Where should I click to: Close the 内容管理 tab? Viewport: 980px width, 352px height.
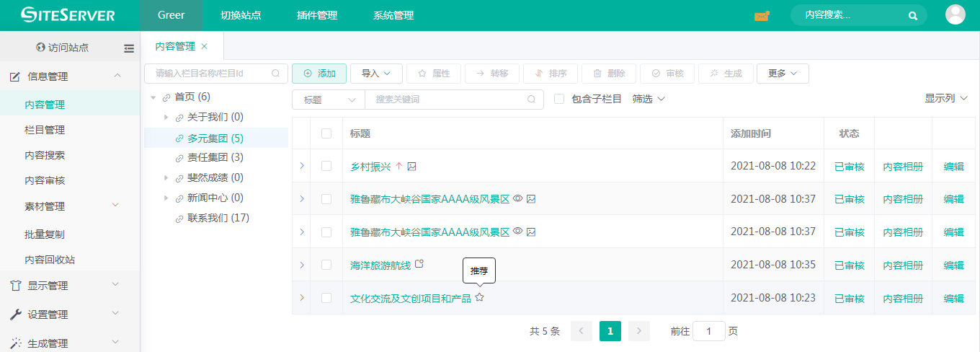(x=204, y=46)
